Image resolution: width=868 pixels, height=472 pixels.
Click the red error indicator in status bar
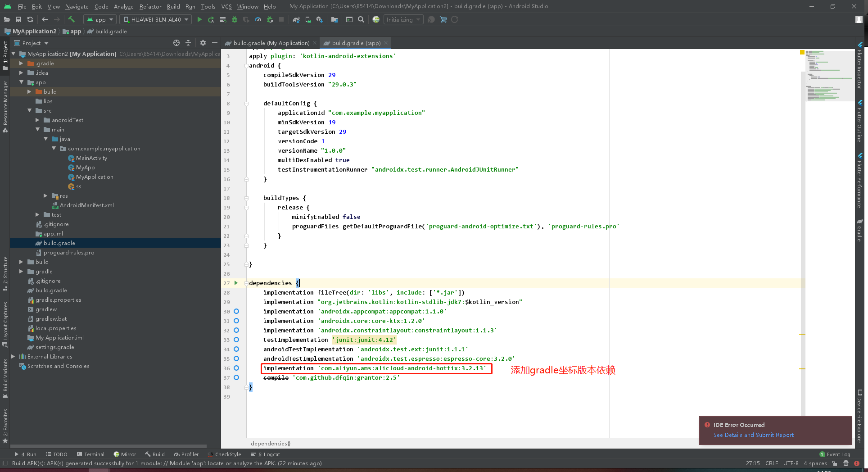coord(857,463)
